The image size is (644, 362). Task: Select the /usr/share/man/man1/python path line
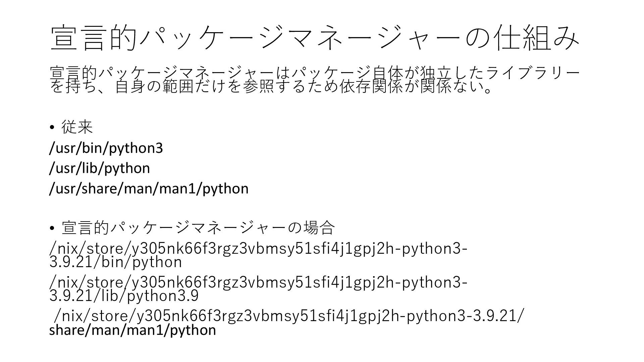point(149,188)
